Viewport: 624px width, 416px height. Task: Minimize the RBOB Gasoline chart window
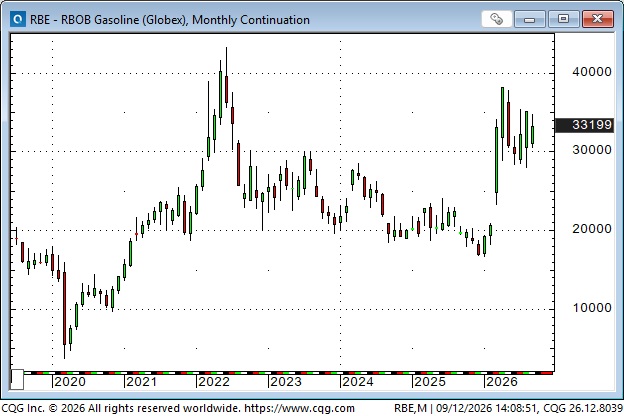click(x=530, y=19)
